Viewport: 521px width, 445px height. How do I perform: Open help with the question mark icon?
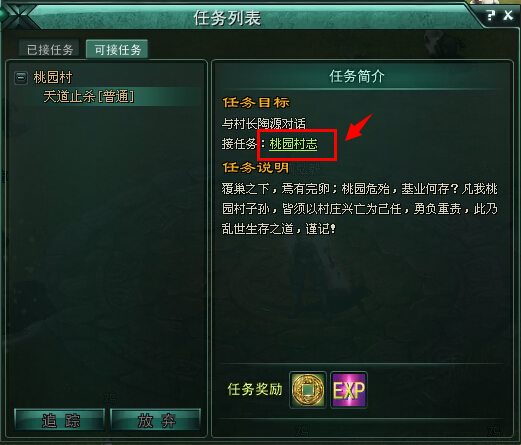coord(490,15)
